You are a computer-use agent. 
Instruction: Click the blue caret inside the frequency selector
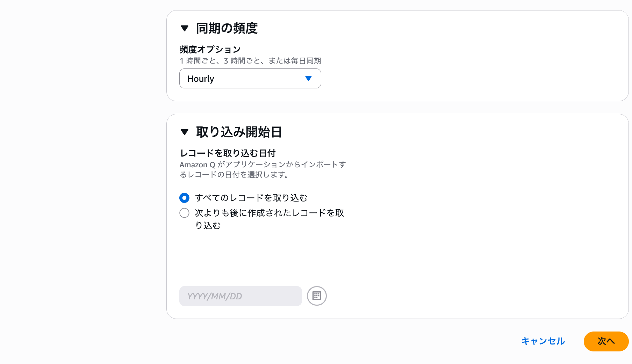[x=308, y=79]
